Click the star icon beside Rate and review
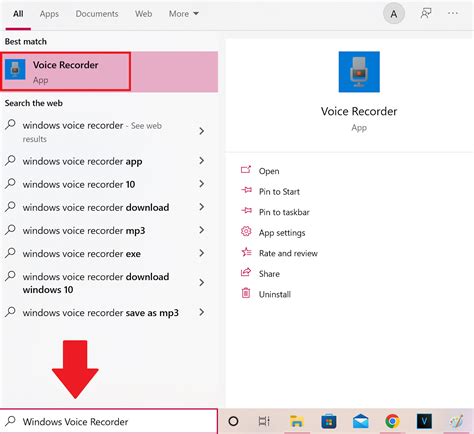This screenshot has height=434, width=474. [x=246, y=252]
